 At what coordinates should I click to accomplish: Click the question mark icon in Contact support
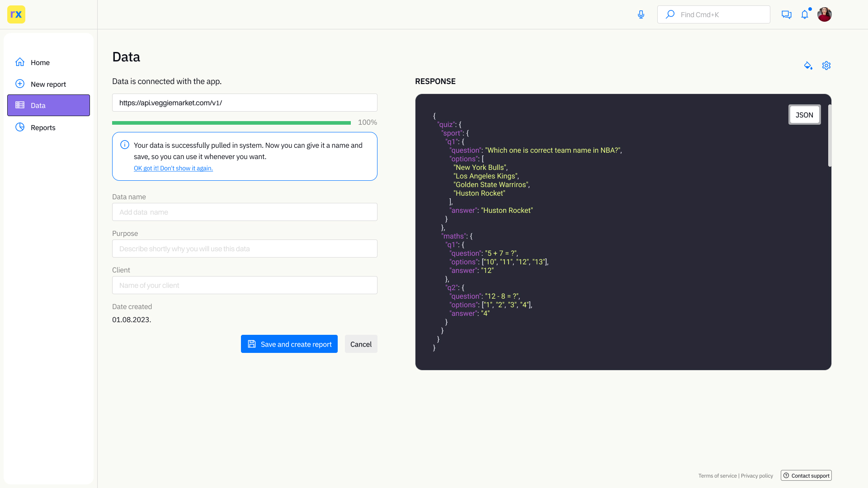coord(786,475)
